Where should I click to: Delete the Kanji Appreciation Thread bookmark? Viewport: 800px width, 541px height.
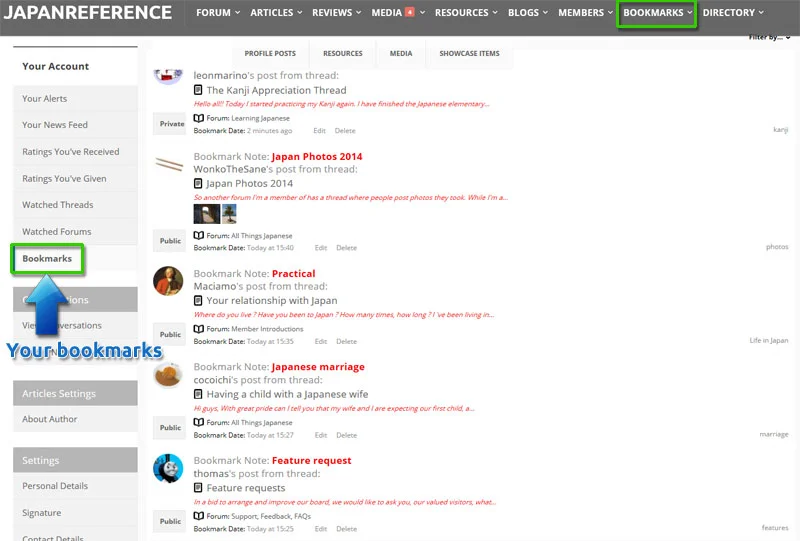(345, 131)
